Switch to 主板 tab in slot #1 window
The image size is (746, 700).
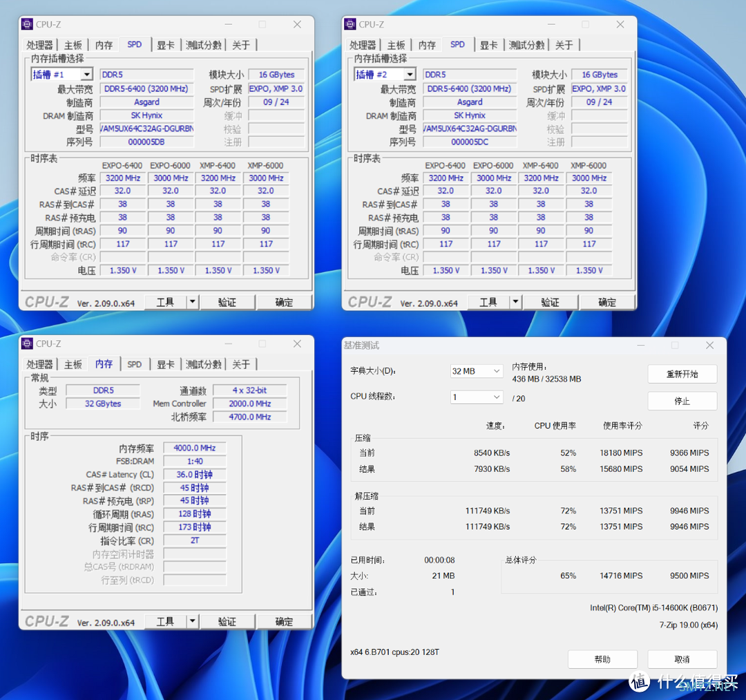73,45
